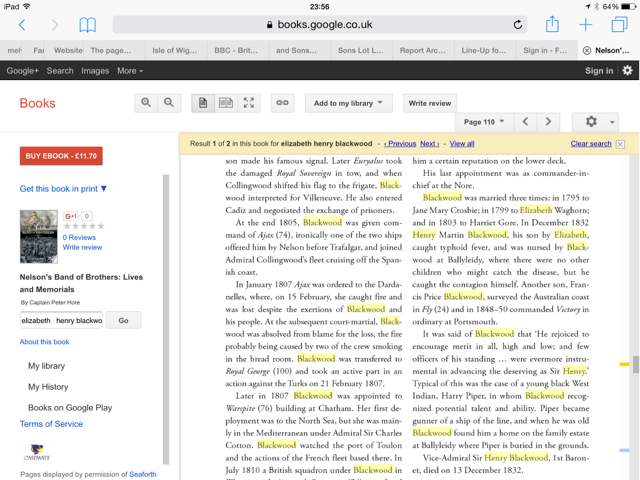Switch to the Isle of Wig... tab
This screenshot has width=640, height=480.
pyautogui.click(x=176, y=51)
